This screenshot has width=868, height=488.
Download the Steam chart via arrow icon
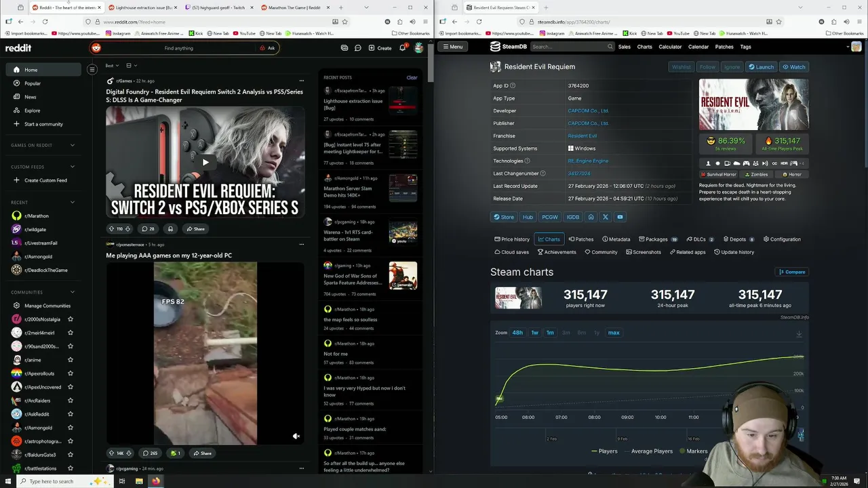[x=799, y=333]
